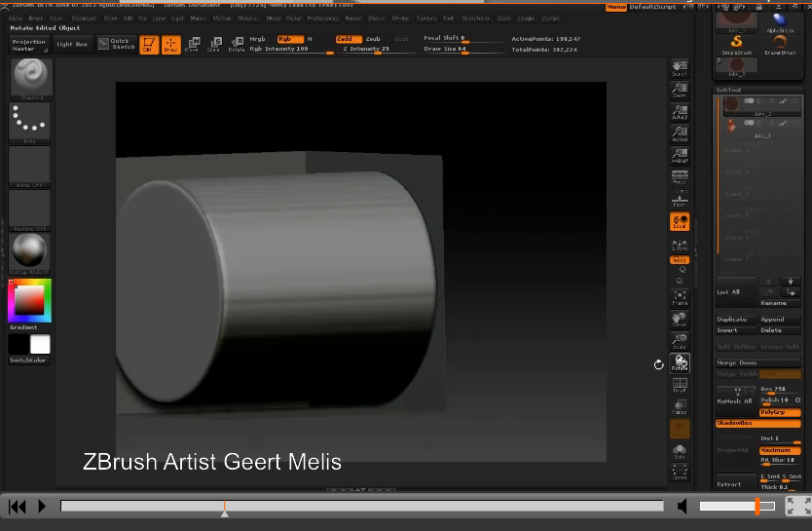
Task: Choose the SimpleBrush tool icon
Action: [x=737, y=45]
